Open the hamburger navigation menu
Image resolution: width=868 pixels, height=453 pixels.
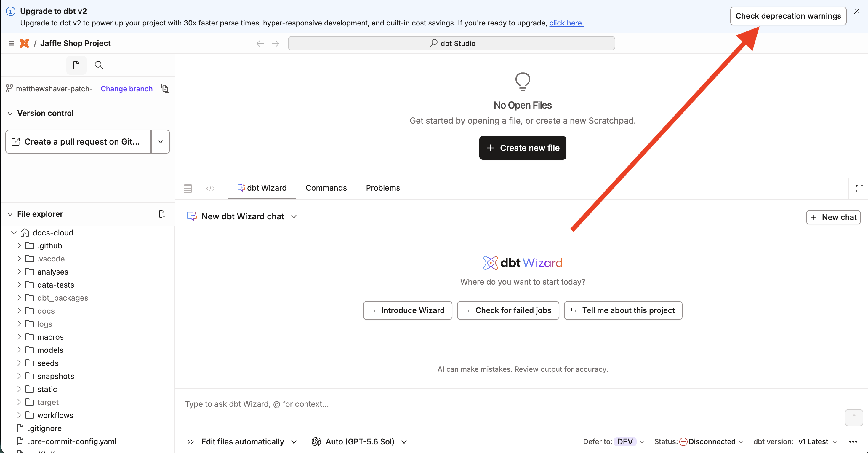tap(11, 43)
